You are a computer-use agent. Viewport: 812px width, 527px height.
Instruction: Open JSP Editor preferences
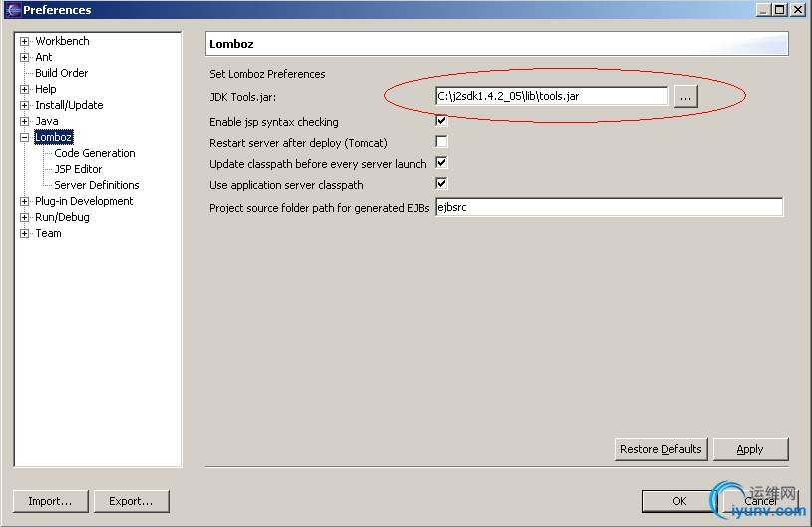coord(78,169)
